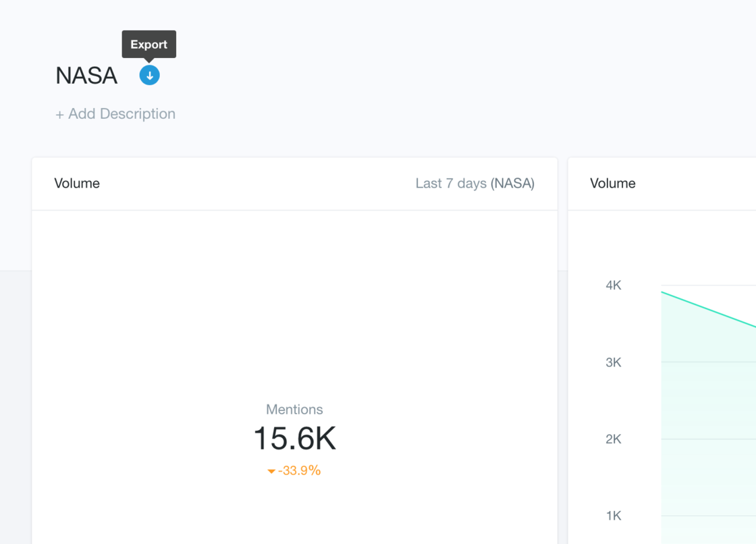Click the 1K y-axis label
756x544 pixels.
pos(613,516)
